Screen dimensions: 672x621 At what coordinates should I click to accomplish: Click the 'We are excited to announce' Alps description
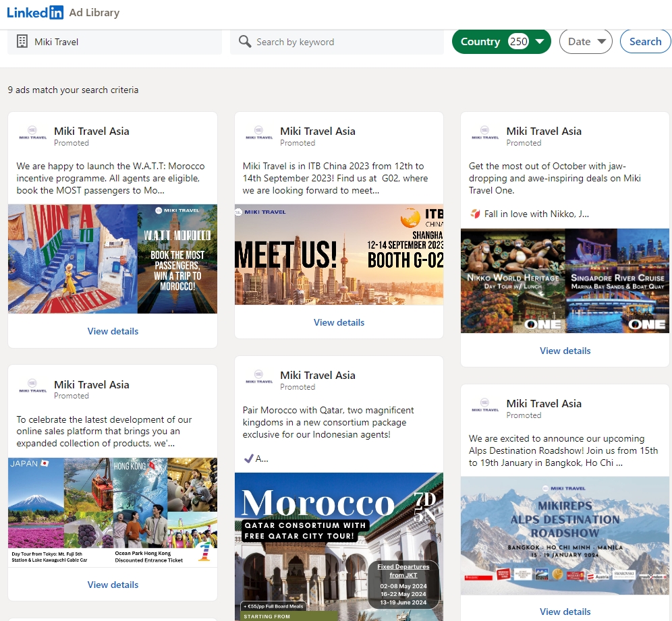coord(563,450)
